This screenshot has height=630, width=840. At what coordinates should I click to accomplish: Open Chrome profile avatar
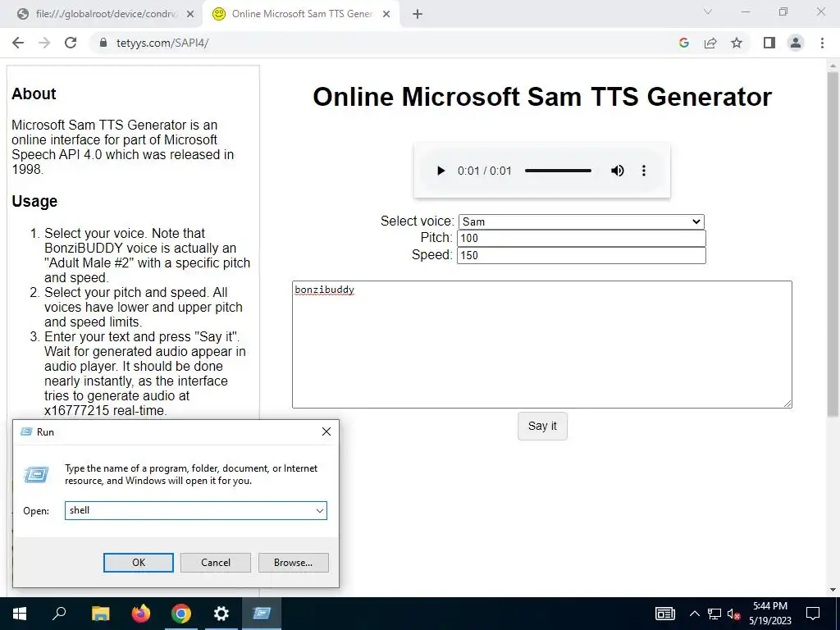tap(796, 43)
